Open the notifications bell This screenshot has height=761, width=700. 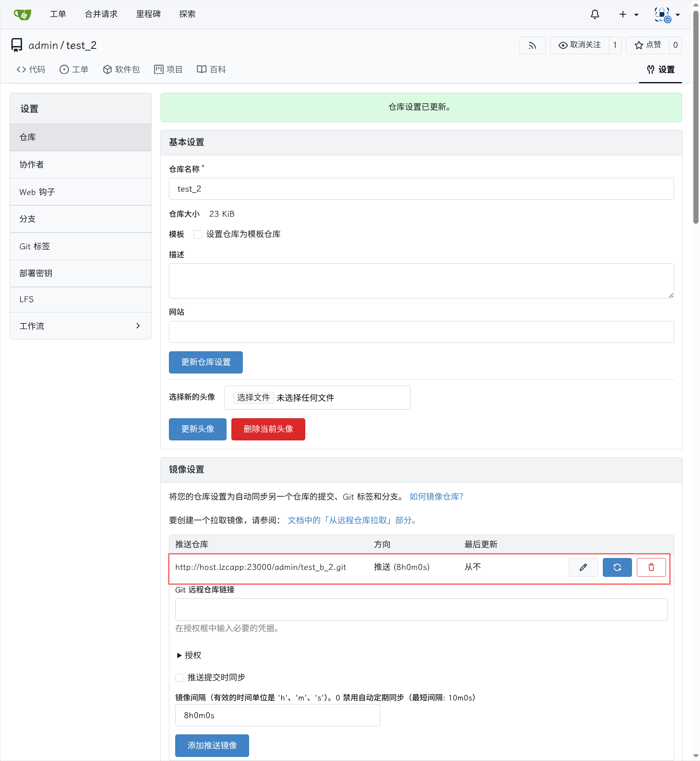(x=595, y=14)
